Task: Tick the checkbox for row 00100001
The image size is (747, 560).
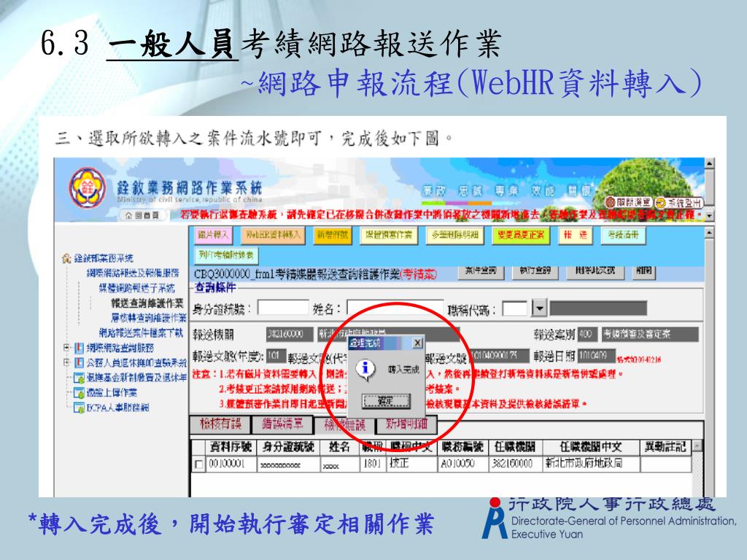Action: [x=198, y=464]
